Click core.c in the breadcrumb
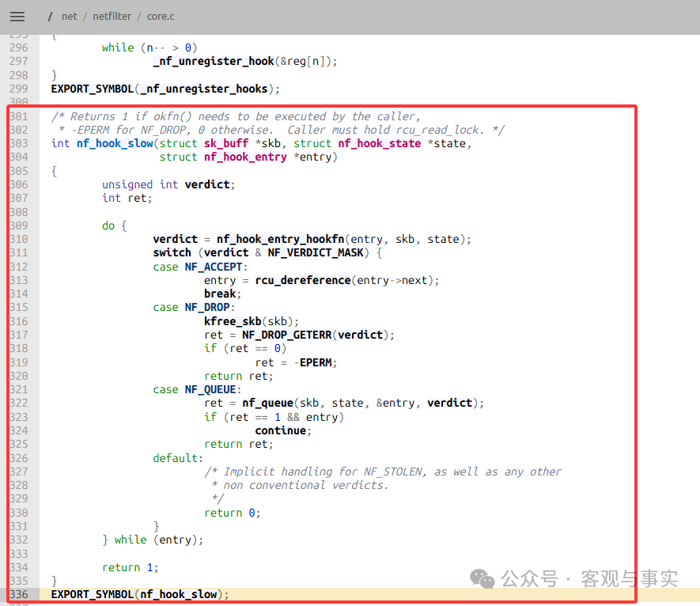This screenshot has height=606, width=700. click(161, 17)
